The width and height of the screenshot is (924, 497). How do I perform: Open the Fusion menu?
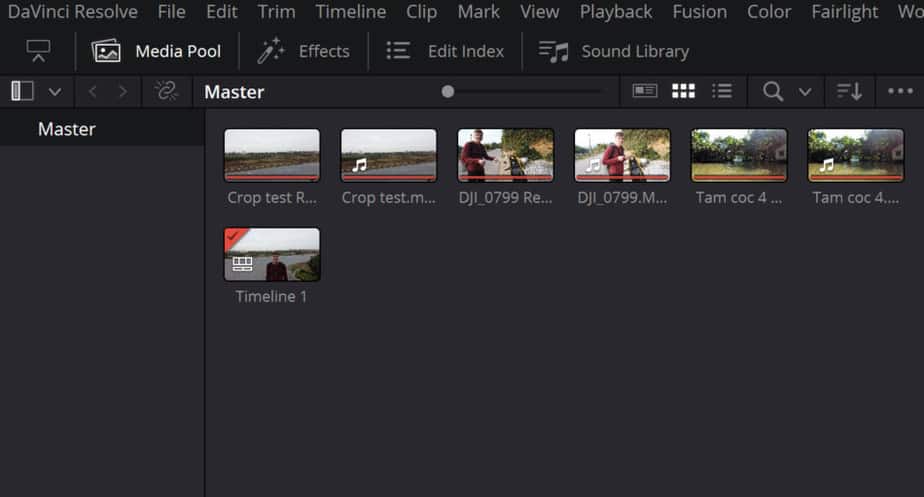pyautogui.click(x=699, y=12)
